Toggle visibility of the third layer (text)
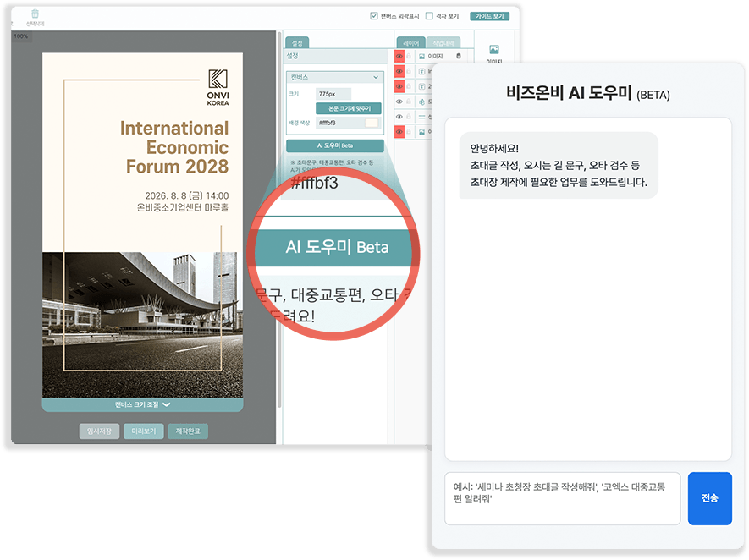The height and width of the screenshot is (560, 749). click(x=399, y=86)
